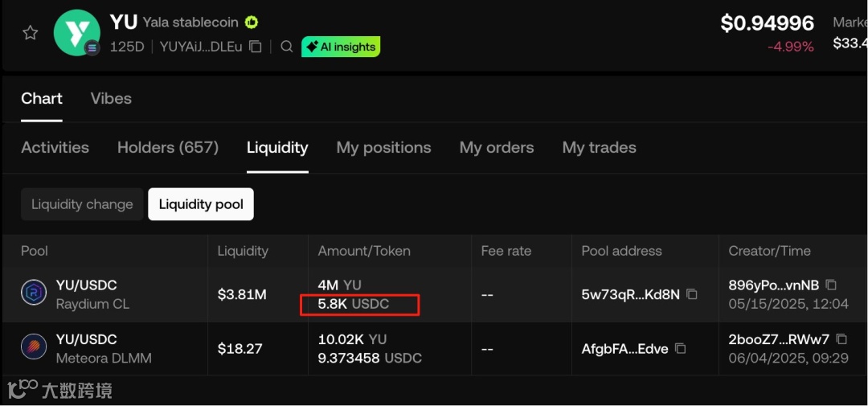This screenshot has height=406, width=868.
Task: Click the favorite star icon
Action: coord(31,33)
